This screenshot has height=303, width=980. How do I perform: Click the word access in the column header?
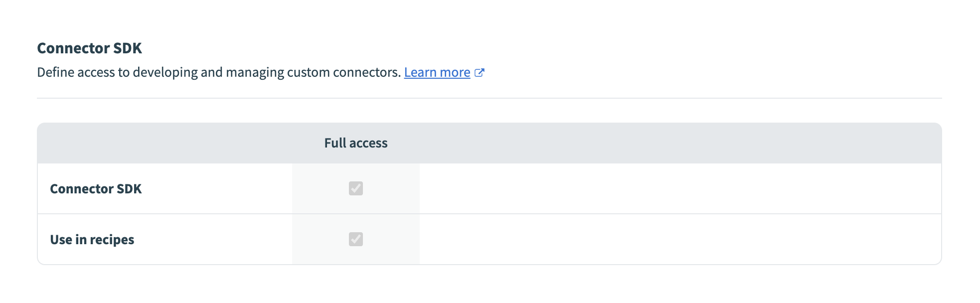pyautogui.click(x=368, y=144)
